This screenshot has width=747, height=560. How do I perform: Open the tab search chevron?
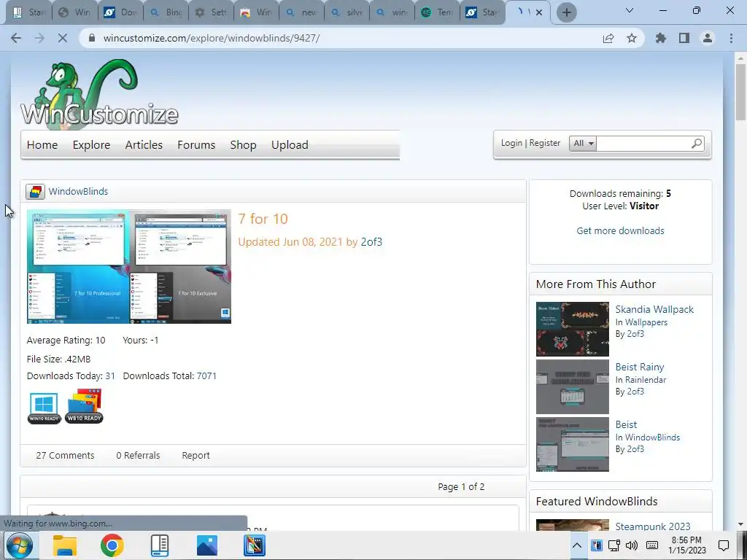coord(630,10)
